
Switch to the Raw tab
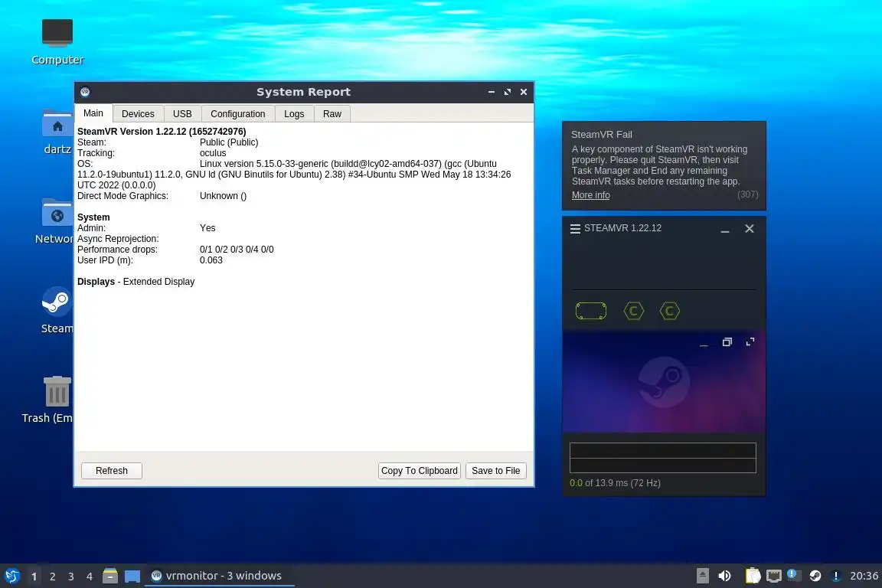(332, 113)
